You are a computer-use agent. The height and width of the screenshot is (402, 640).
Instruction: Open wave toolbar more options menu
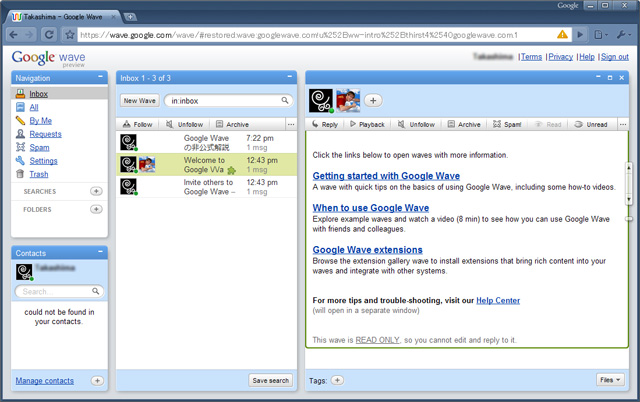pyautogui.click(x=623, y=124)
